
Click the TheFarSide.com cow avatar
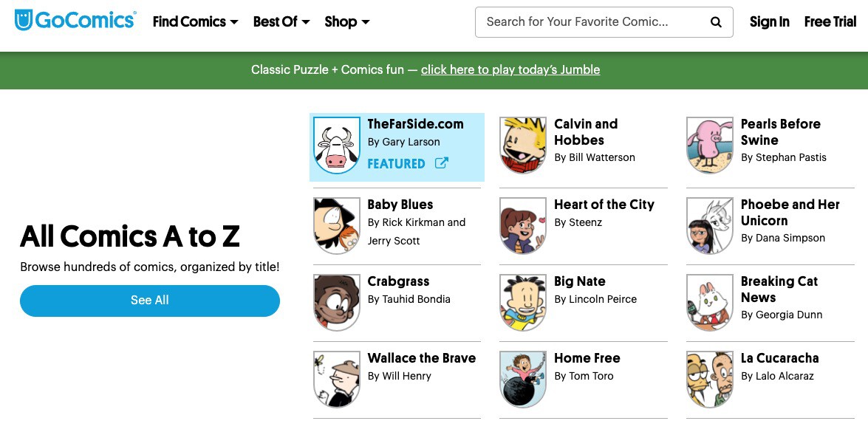[336, 146]
